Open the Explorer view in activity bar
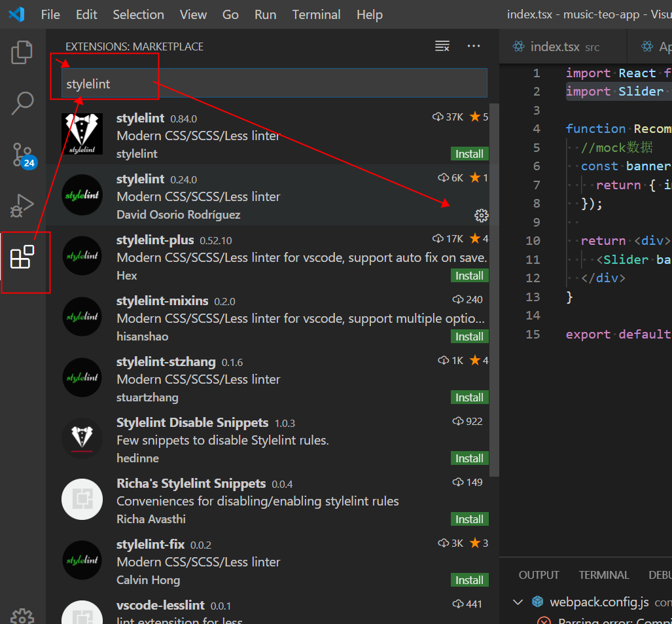The image size is (672, 624). 22,52
